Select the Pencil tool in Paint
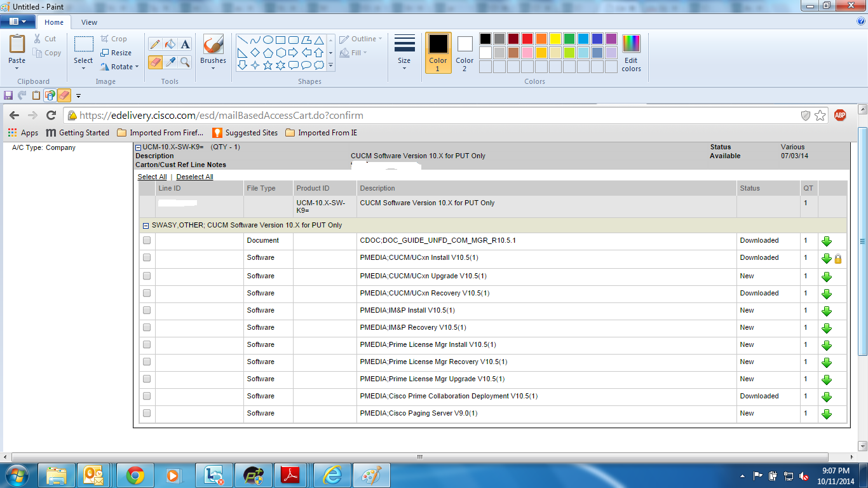Screen dimensions: 868x488 tap(155, 44)
